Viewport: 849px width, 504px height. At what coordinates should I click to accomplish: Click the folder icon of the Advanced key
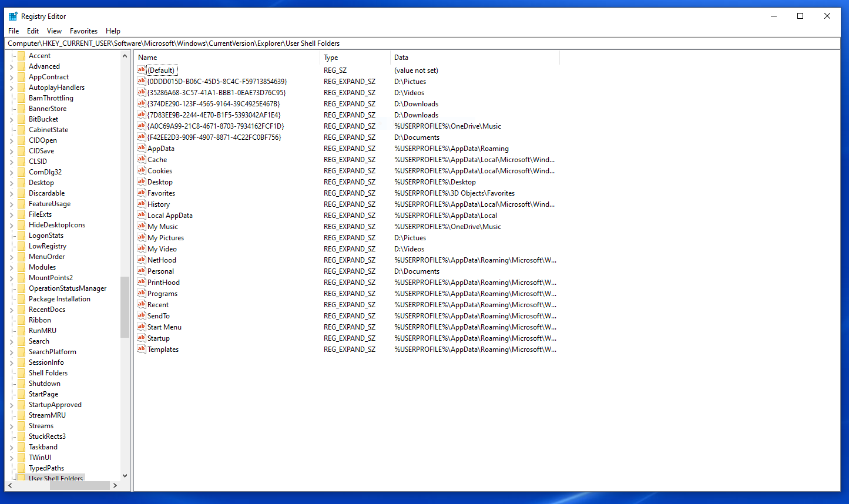(21, 66)
